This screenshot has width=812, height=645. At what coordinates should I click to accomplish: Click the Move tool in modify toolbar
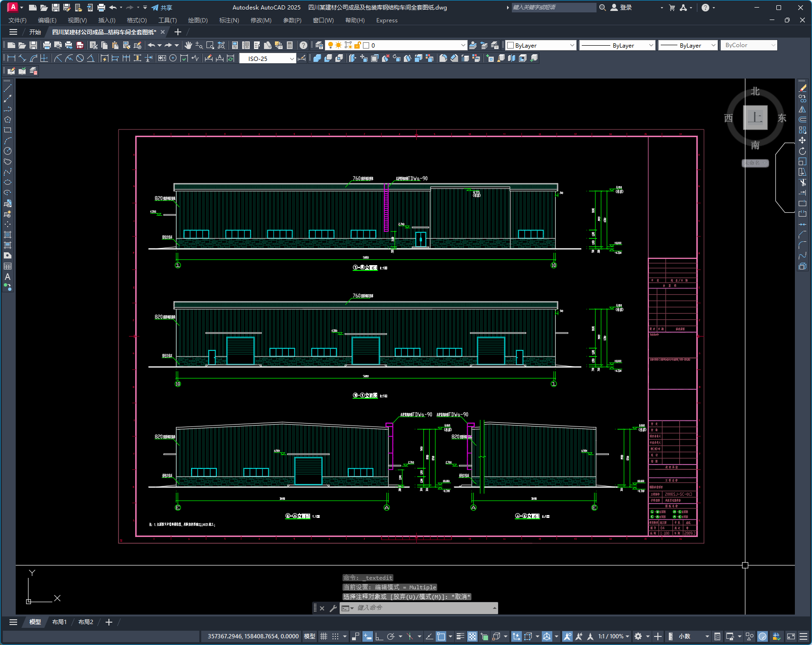802,140
